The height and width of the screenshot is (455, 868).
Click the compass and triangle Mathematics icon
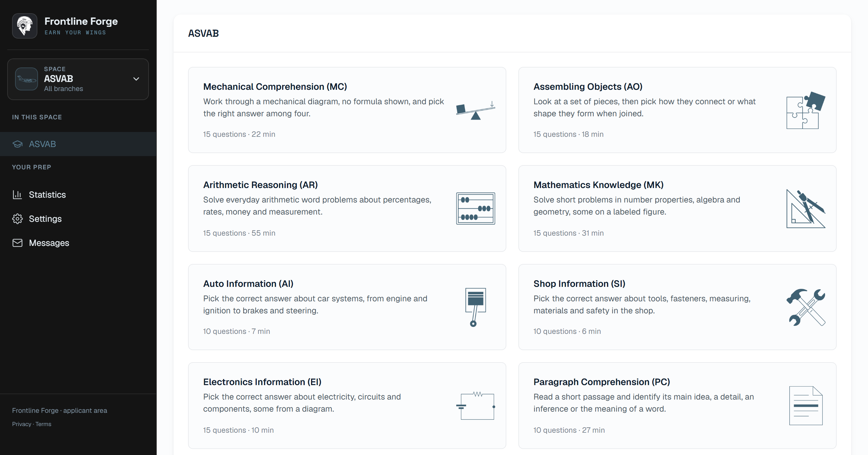pyautogui.click(x=806, y=209)
